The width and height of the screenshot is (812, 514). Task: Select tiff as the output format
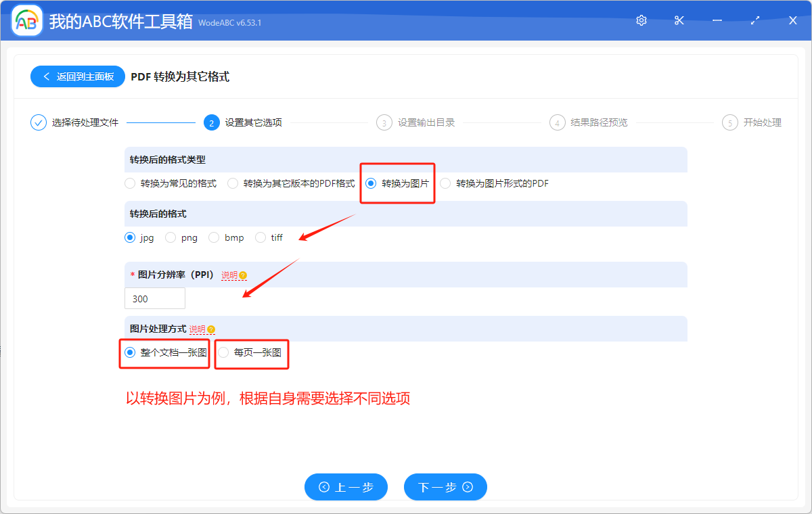[260, 237]
